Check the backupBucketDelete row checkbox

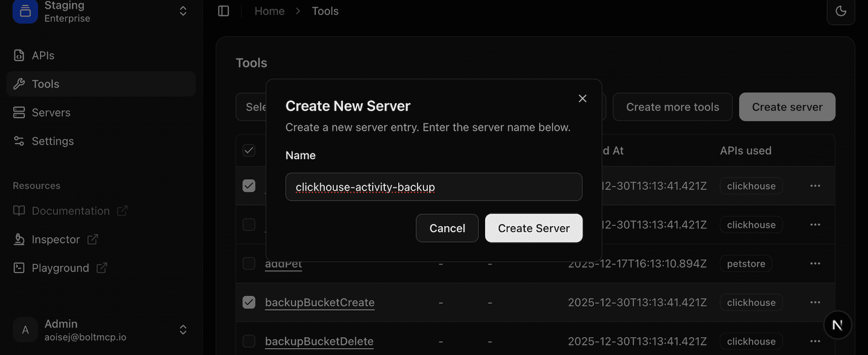(249, 341)
